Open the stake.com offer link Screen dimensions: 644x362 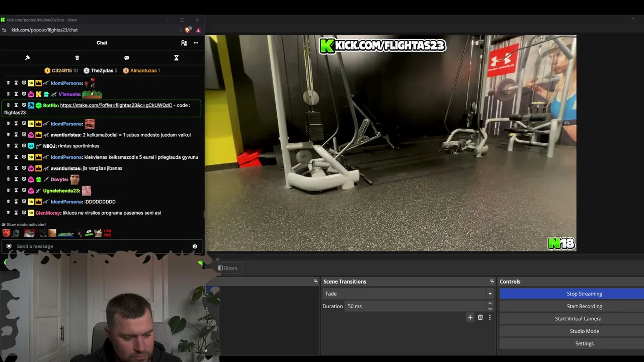click(116, 105)
